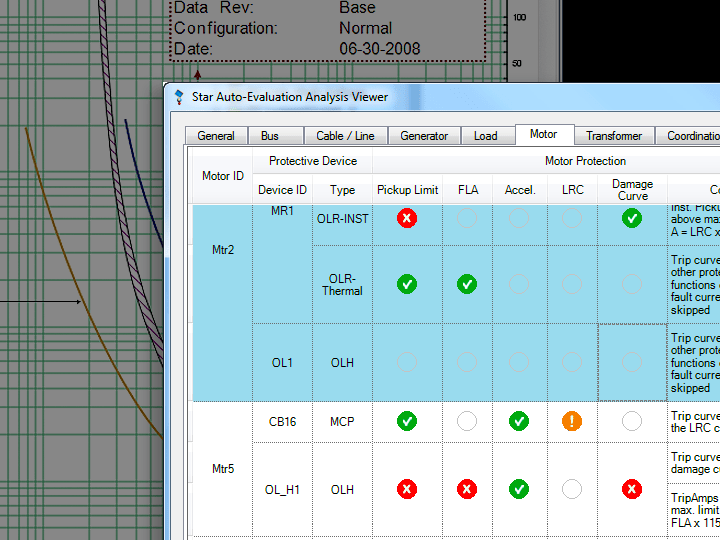Screen dimensions: 720x540
Task: Click OLR-Thermal green check under FLA
Action: [x=467, y=284]
